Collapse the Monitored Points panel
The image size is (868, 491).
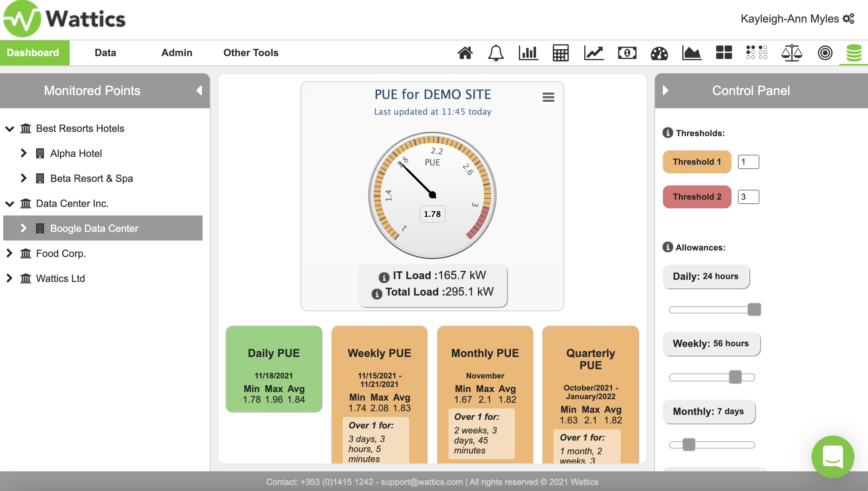pos(199,90)
